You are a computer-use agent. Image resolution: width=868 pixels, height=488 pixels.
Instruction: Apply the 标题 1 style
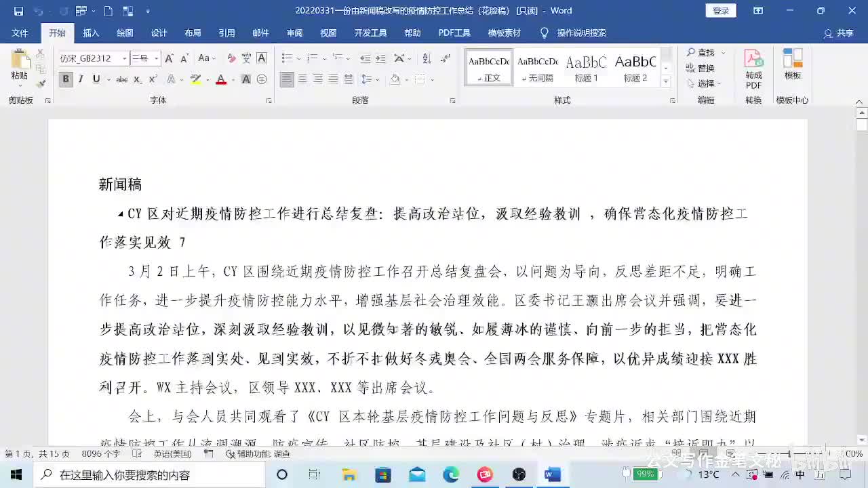586,68
